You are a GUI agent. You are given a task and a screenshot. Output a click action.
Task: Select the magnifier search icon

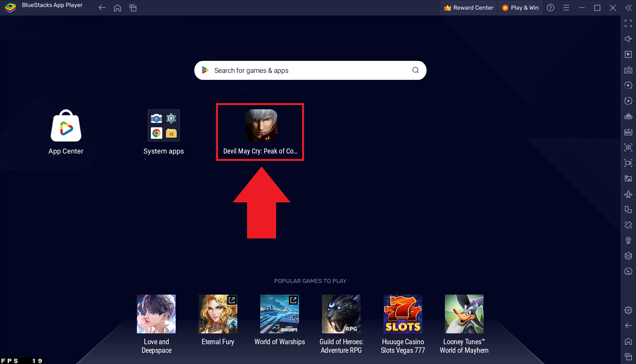coord(415,70)
